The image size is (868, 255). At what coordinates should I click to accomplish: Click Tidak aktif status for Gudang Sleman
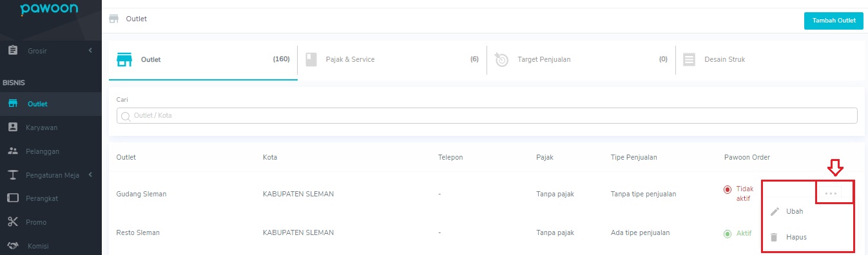tap(745, 194)
